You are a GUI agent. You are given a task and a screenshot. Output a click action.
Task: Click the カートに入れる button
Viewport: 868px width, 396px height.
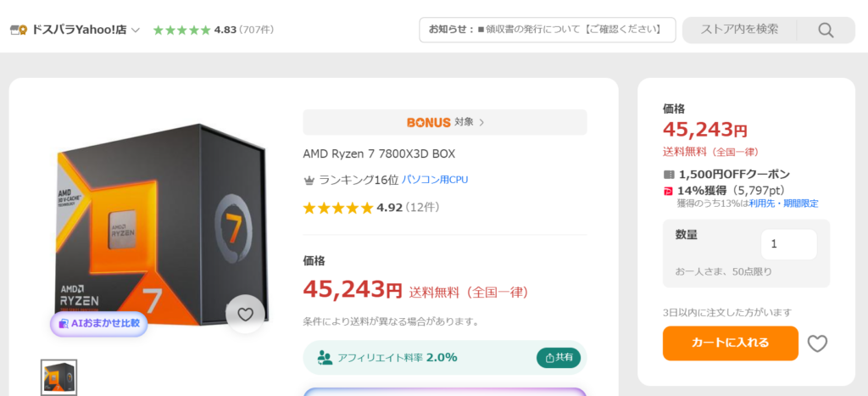730,343
